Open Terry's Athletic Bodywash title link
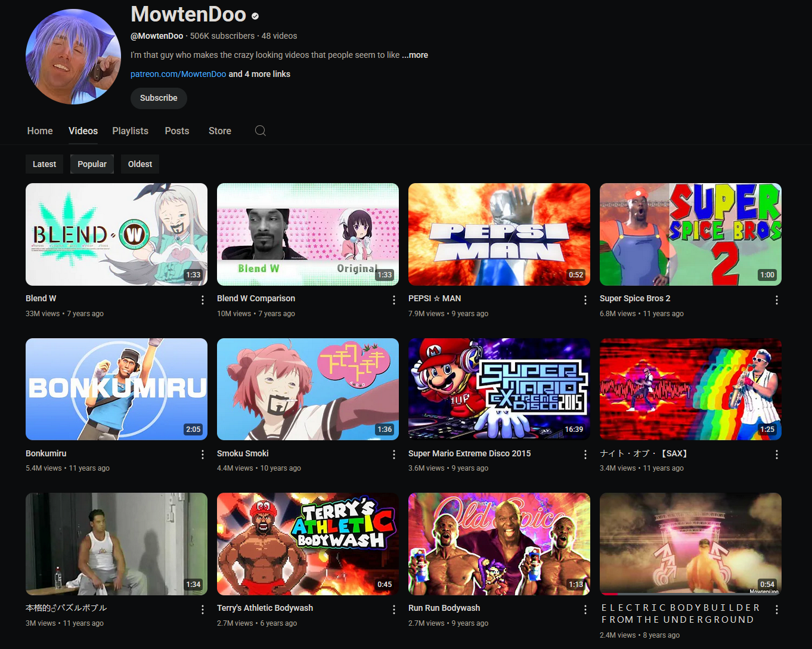Viewport: 812px width, 649px height. pos(265,608)
